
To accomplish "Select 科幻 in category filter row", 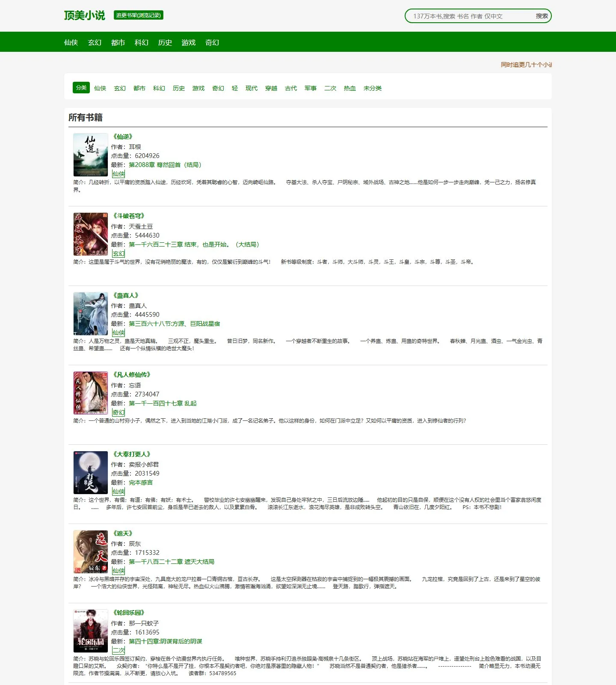I will click(159, 88).
